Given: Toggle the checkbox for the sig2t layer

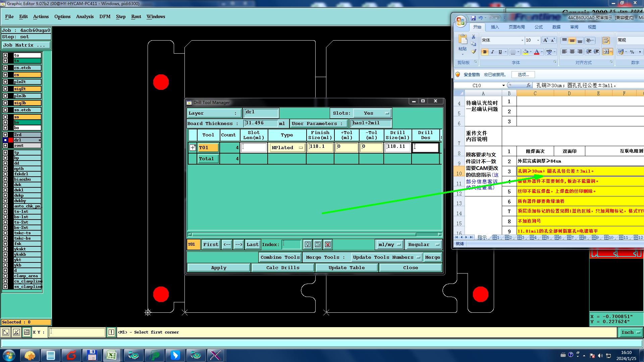Looking at the screenshot, I should coord(5,89).
